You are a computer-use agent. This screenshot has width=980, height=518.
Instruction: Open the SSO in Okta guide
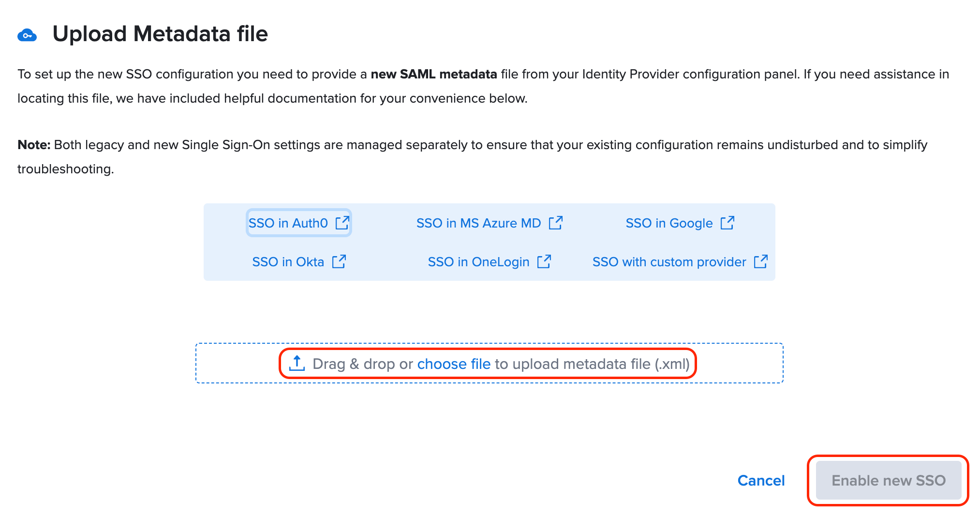click(x=288, y=261)
